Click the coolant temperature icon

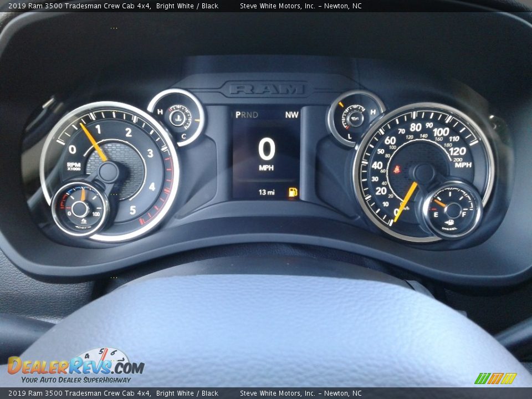pos(177,117)
